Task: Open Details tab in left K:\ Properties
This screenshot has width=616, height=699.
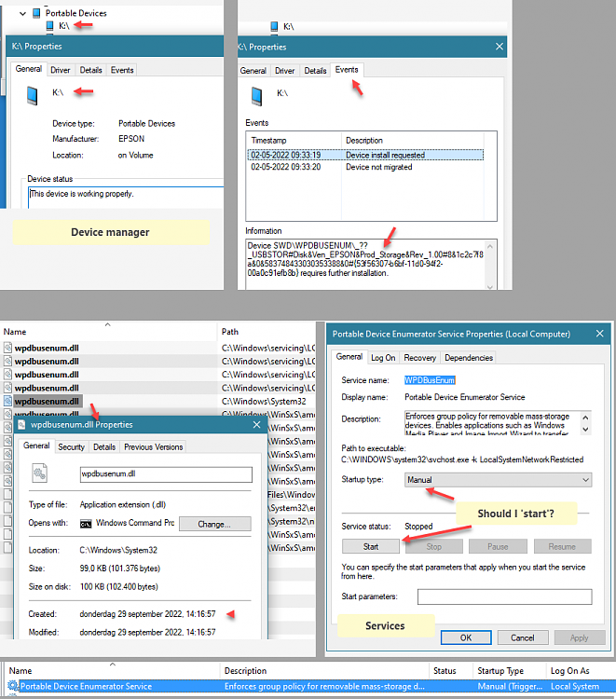Action: [91, 70]
